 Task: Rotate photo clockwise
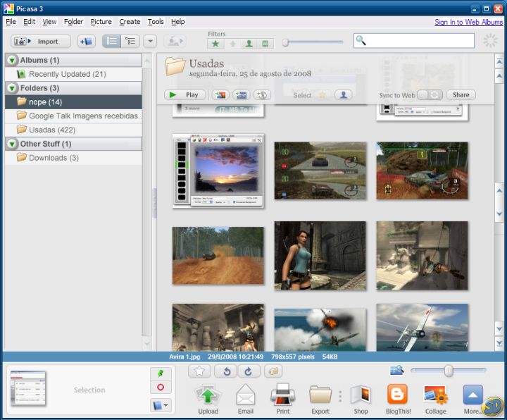pyautogui.click(x=249, y=371)
